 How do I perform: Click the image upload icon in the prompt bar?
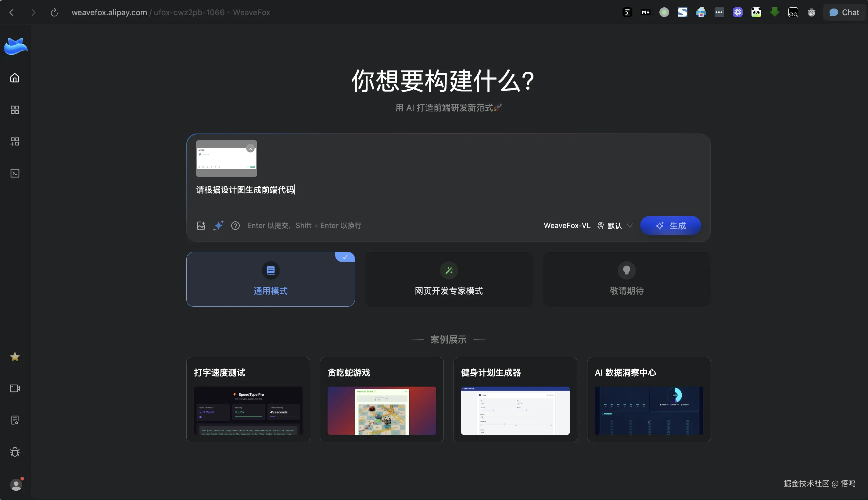201,225
